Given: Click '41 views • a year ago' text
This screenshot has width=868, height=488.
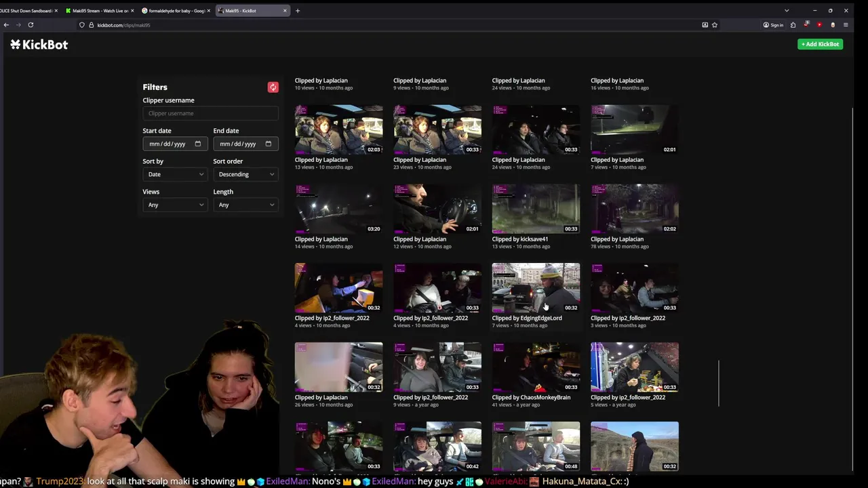Looking at the screenshot, I should (516, 405).
